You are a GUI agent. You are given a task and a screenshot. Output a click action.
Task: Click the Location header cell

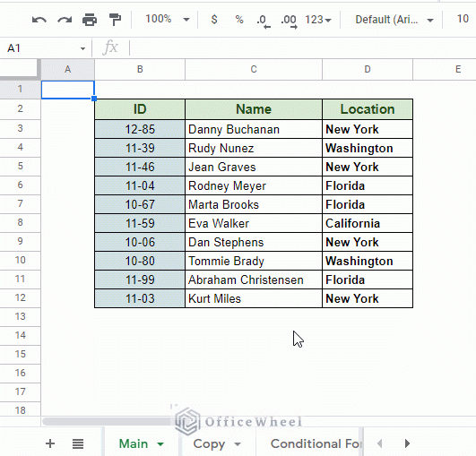point(368,109)
